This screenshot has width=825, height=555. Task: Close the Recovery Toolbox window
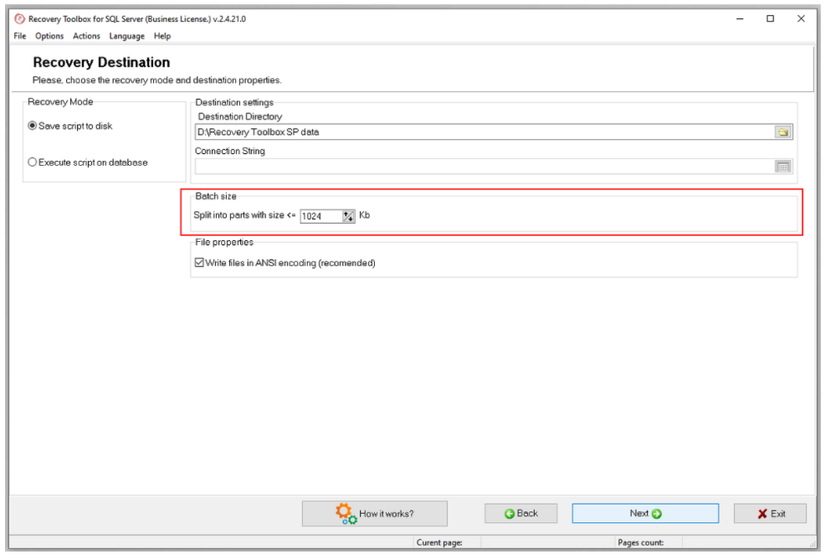801,19
